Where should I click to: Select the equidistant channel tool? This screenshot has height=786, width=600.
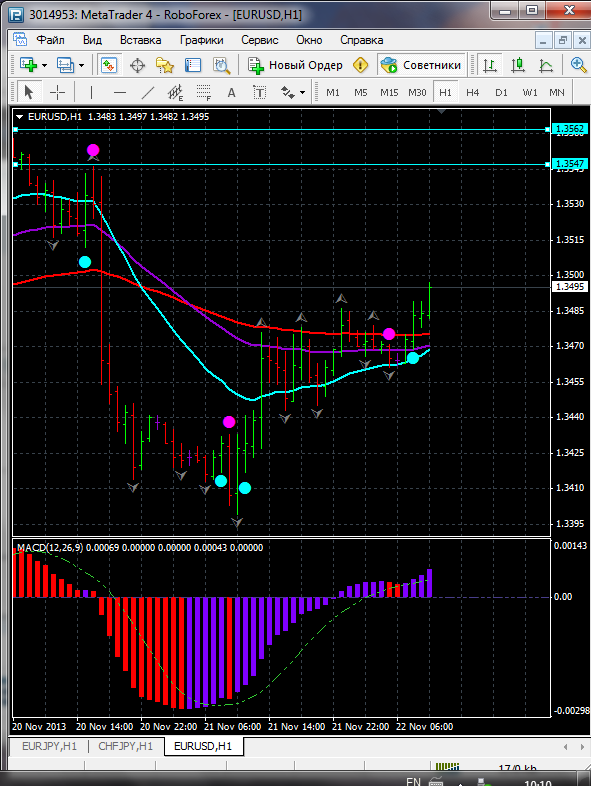(x=175, y=93)
